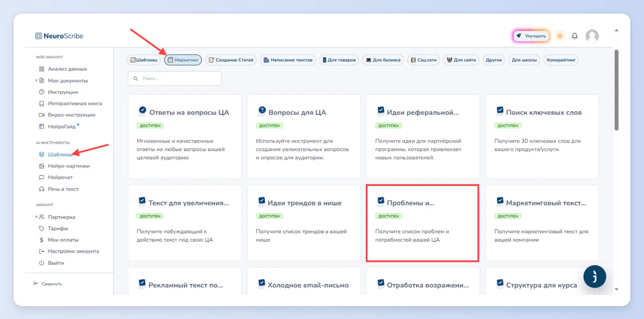Switch to the Соц.сети category tab
The image size is (644, 319).
[x=423, y=60]
